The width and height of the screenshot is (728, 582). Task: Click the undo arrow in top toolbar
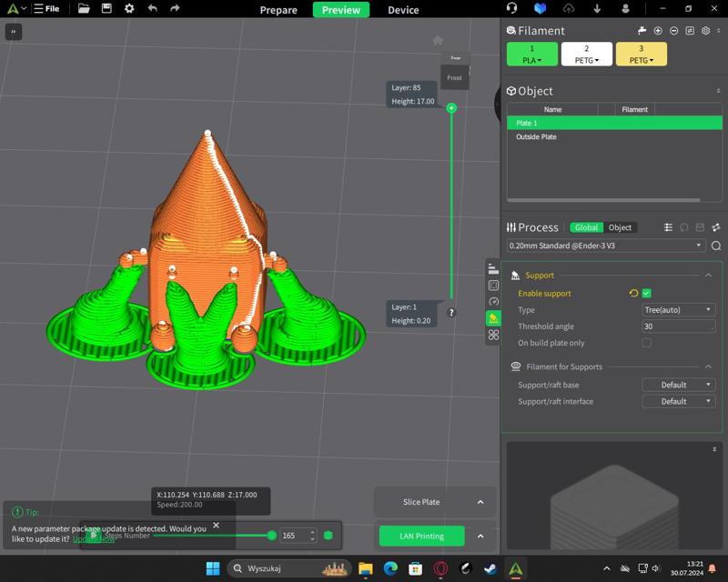152,9
